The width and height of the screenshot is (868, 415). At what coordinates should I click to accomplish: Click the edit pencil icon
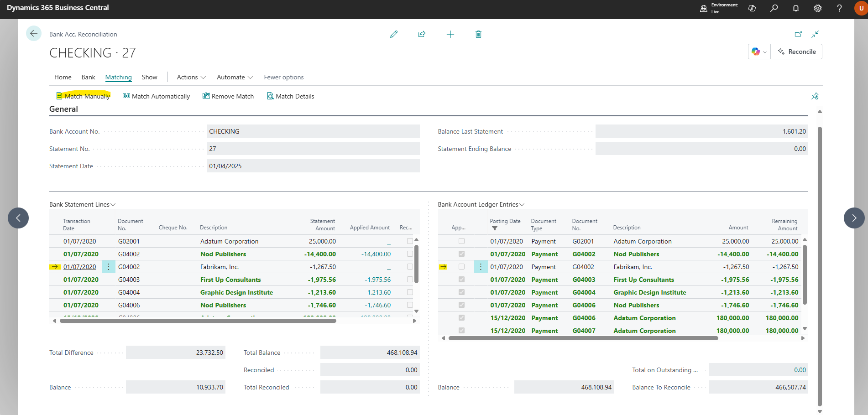[x=394, y=34]
